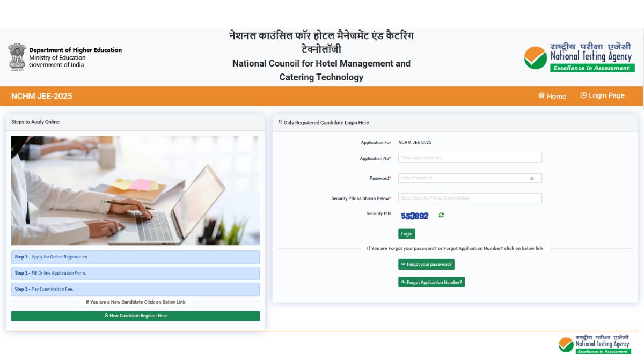Open Forgot your password
644x362 pixels.
[426, 264]
